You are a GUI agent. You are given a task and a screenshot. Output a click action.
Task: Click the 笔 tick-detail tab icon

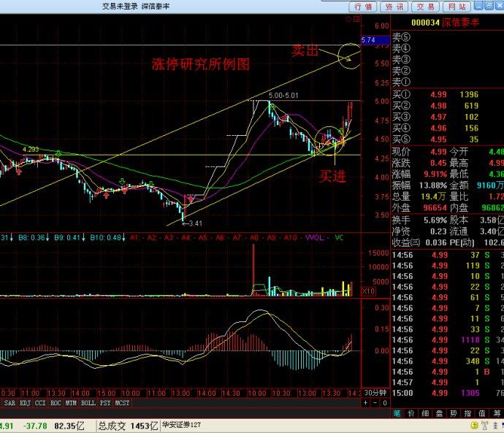tap(397, 413)
